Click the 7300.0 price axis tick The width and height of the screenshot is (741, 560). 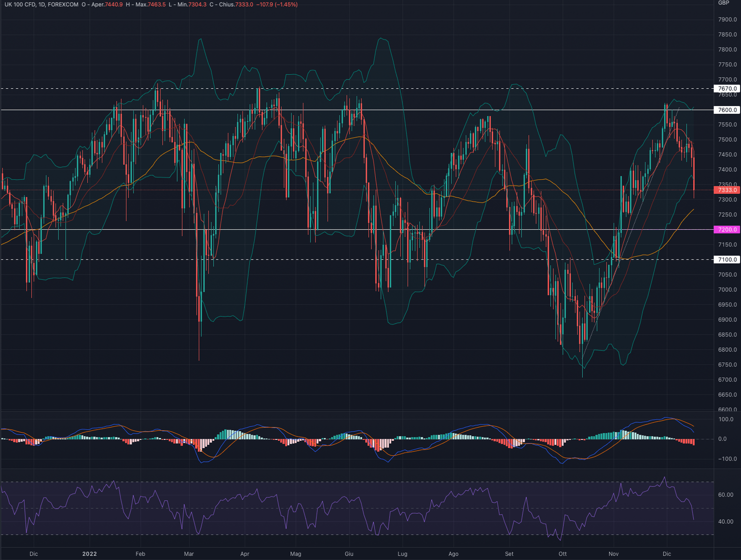click(x=727, y=200)
